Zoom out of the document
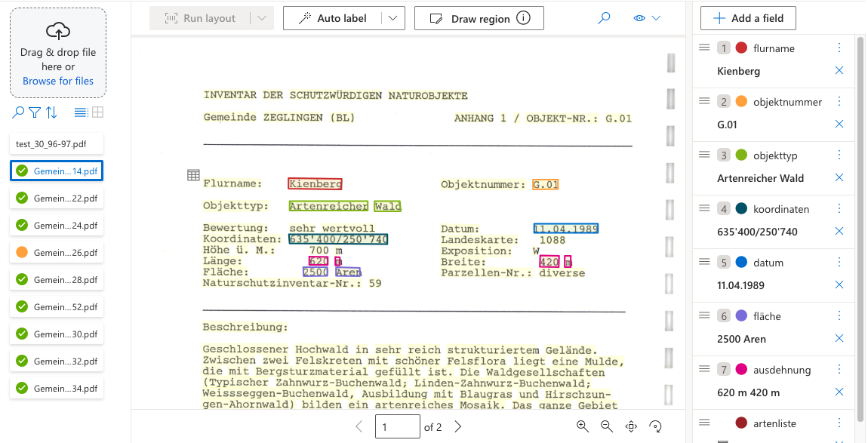The width and height of the screenshot is (868, 443). pyautogui.click(x=606, y=426)
